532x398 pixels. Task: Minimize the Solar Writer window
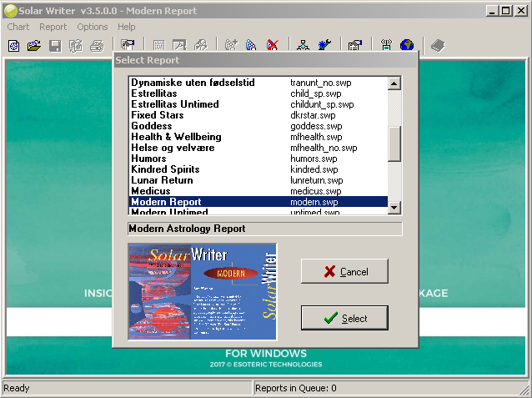493,11
